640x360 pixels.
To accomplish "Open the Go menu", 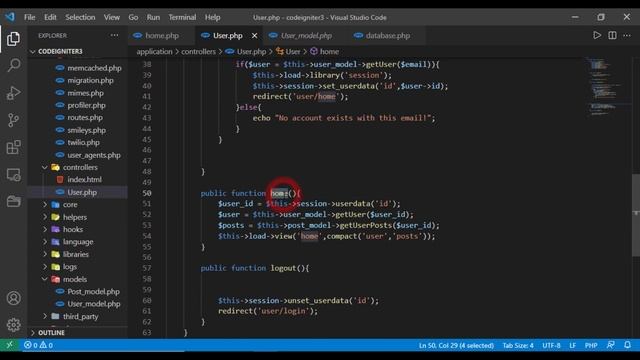I will pyautogui.click(x=133, y=17).
